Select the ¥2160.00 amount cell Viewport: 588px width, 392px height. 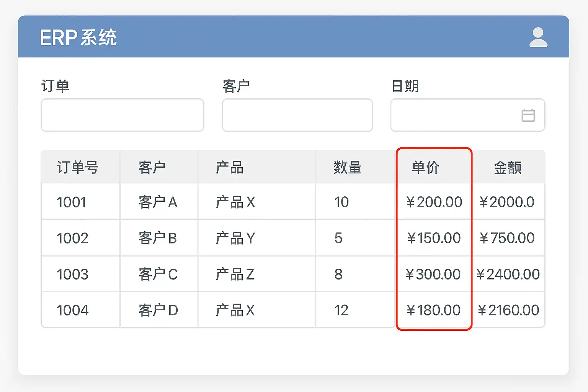[508, 310]
